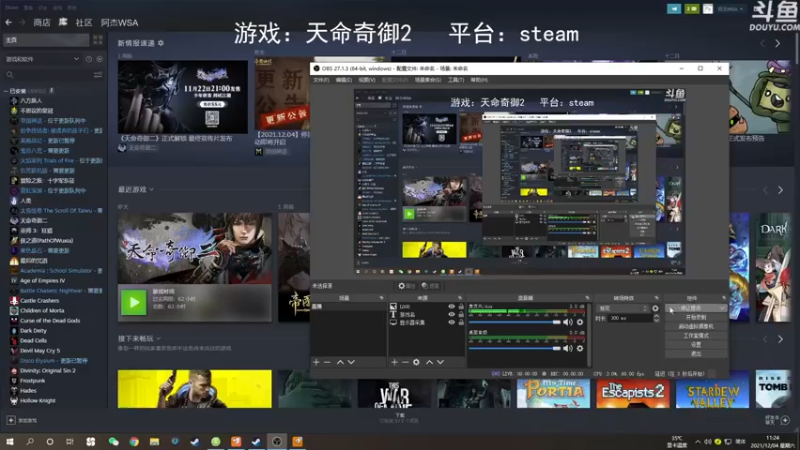Click the Windows Start button
Viewport: 800px width, 450px height.
tap(10, 441)
